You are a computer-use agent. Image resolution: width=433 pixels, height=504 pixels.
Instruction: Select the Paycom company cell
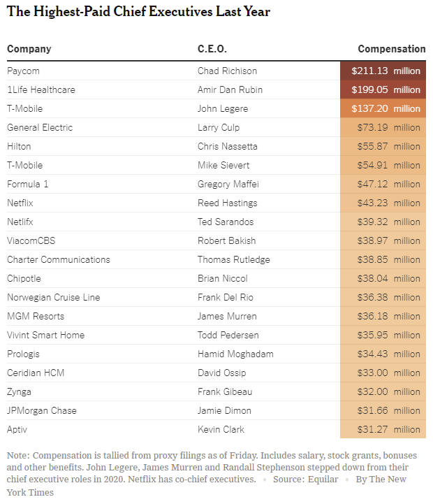tap(23, 71)
